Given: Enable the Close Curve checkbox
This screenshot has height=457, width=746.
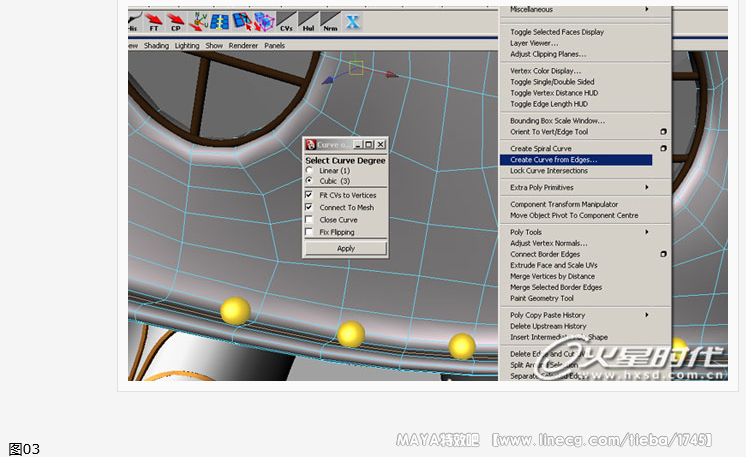Looking at the screenshot, I should tap(309, 220).
